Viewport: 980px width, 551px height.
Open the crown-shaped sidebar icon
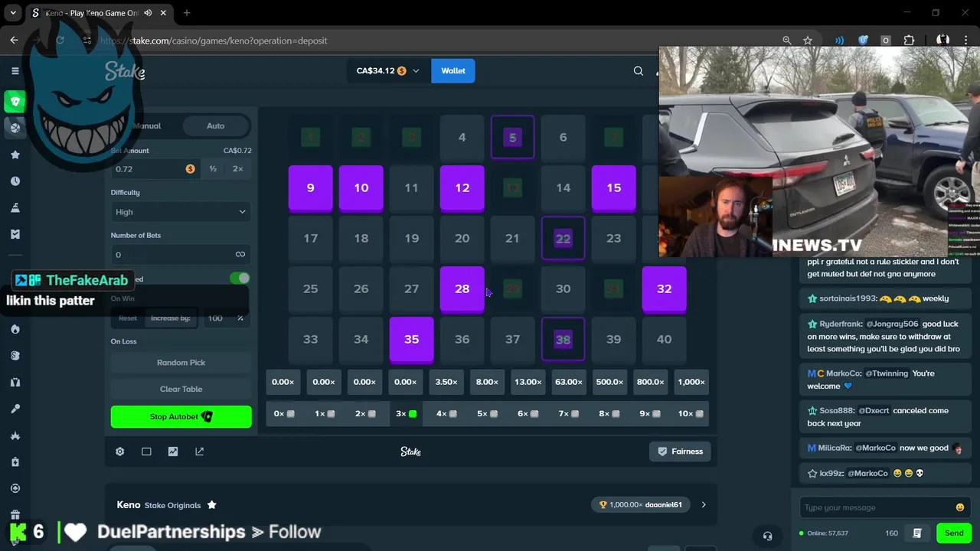[15, 435]
